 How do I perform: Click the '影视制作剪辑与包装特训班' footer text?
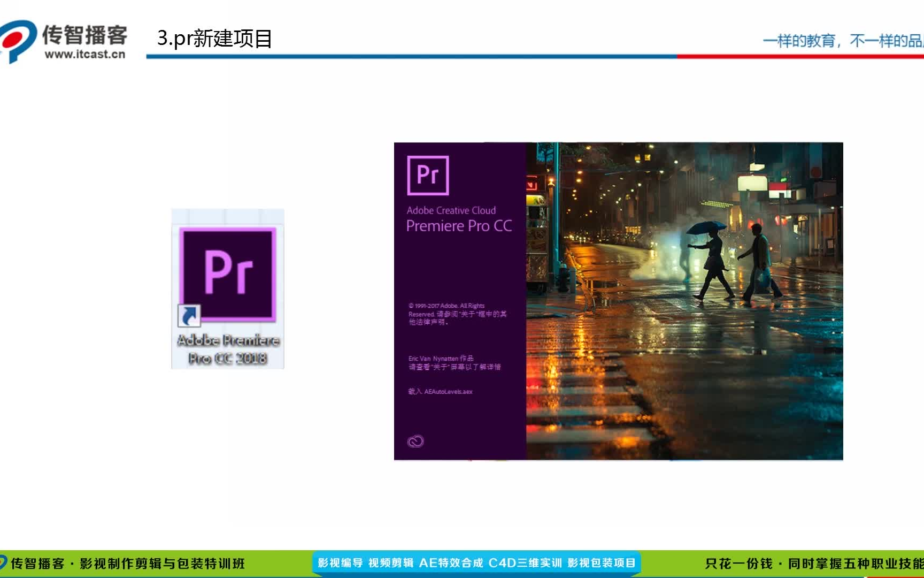click(x=163, y=564)
